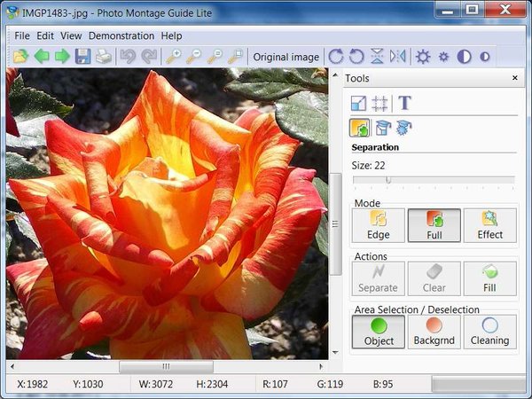Click the Save floppy disk icon
Screen dimensions: 532x399
pos(82,57)
